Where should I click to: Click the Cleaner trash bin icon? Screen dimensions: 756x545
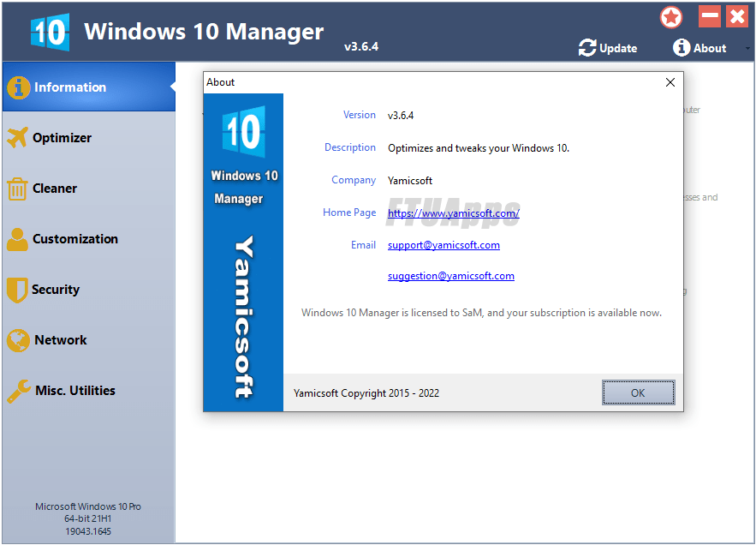[17, 189]
